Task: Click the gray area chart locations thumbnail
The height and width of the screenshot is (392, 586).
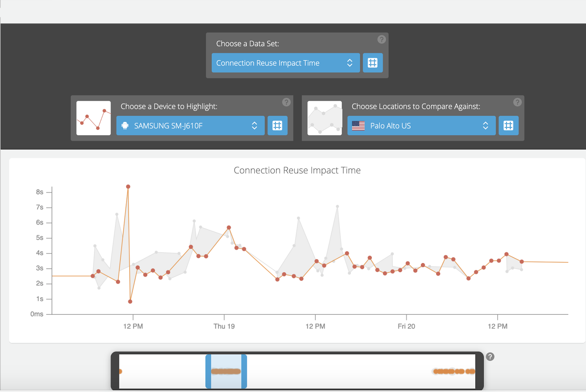Action: coord(324,118)
